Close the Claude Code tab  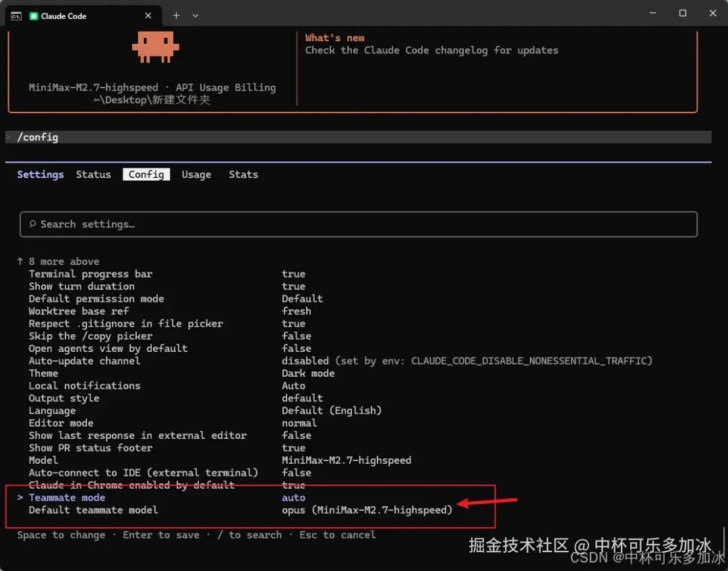tap(148, 16)
